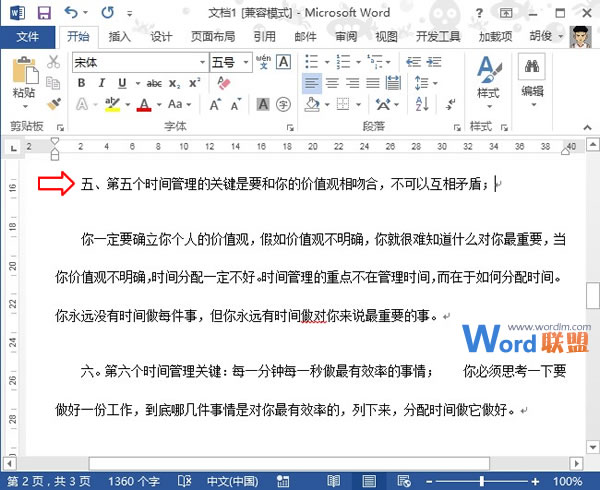Toggle subscript formatting
Image resolution: width=600 pixels, height=490 pixels.
point(174,83)
